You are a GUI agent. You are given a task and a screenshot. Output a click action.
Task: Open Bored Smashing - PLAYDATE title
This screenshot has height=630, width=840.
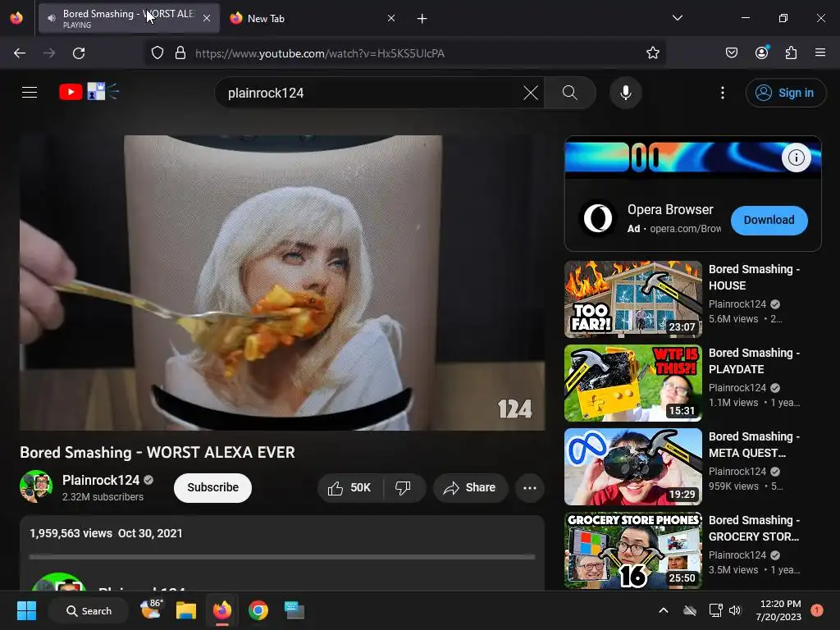click(754, 361)
